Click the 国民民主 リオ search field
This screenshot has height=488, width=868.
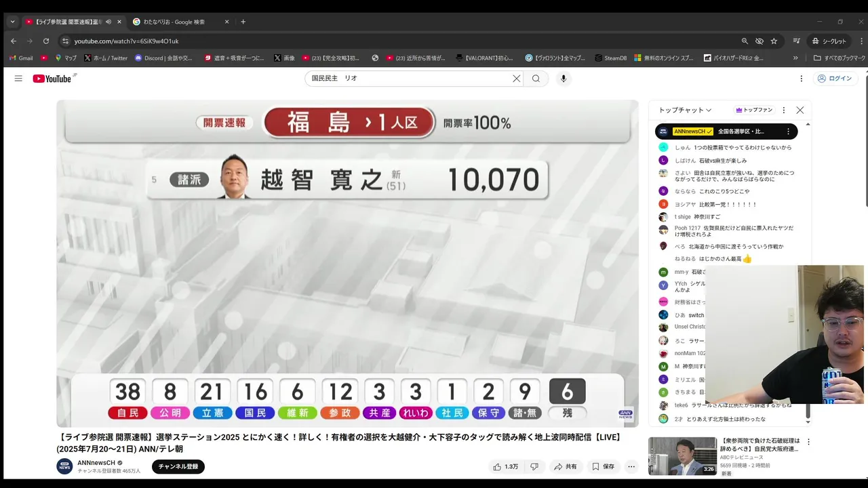[x=408, y=79]
